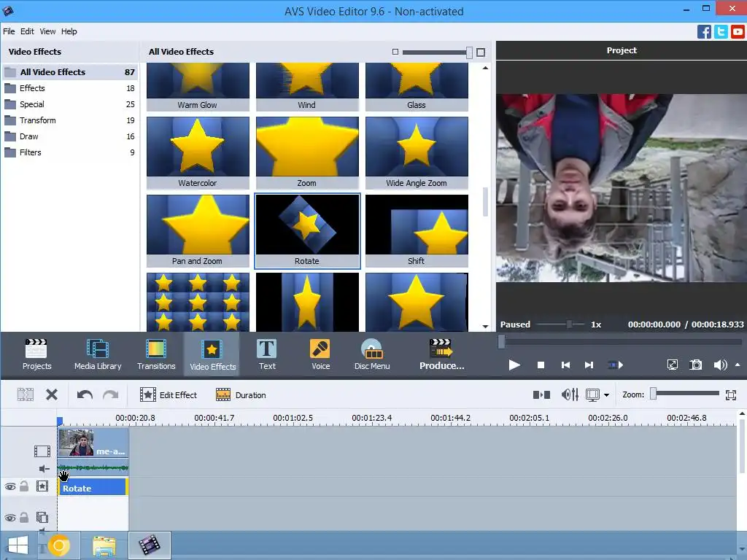The height and width of the screenshot is (560, 747).
Task: Click the large thumbnails size icon
Action: (x=481, y=52)
